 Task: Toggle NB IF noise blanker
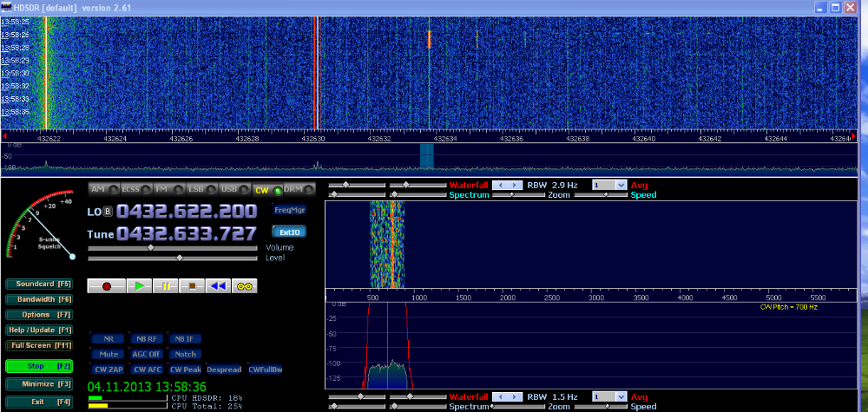pos(184,339)
